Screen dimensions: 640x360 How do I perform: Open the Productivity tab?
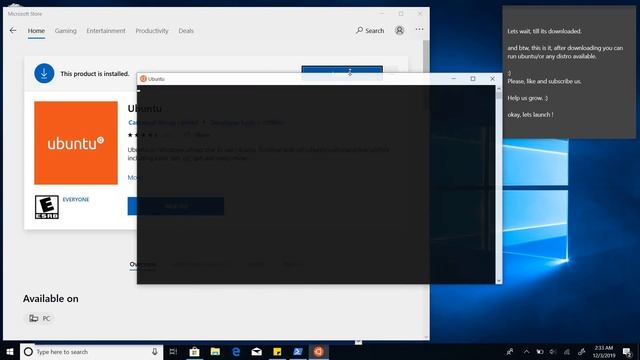pyautogui.click(x=151, y=31)
